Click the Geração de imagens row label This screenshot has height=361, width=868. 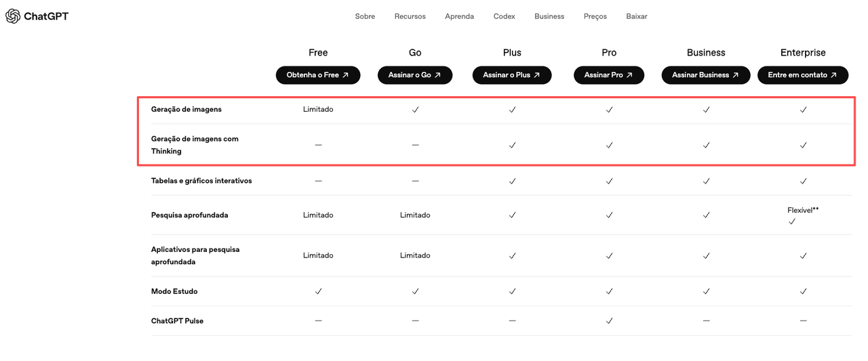(x=186, y=109)
